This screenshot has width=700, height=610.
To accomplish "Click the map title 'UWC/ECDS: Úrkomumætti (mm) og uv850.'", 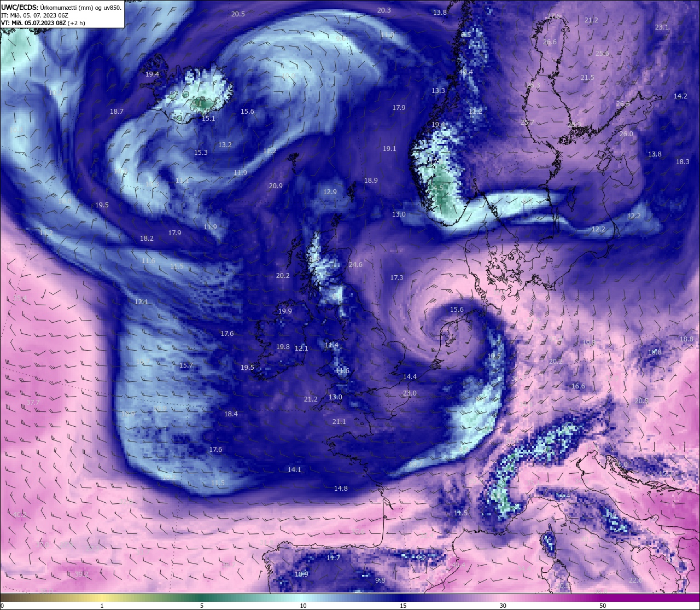I will (61, 7).
